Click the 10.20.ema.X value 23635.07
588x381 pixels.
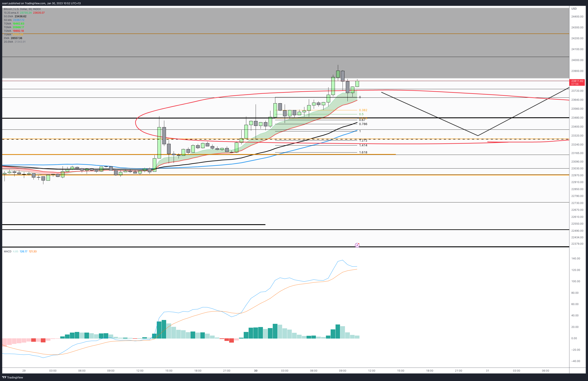click(x=39, y=13)
